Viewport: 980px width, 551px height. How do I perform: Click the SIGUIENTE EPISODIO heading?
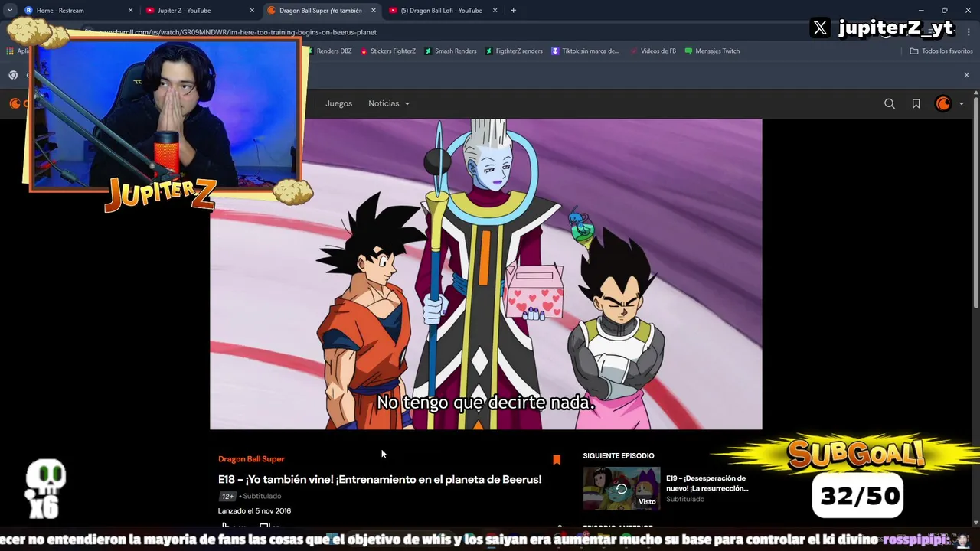[619, 456]
